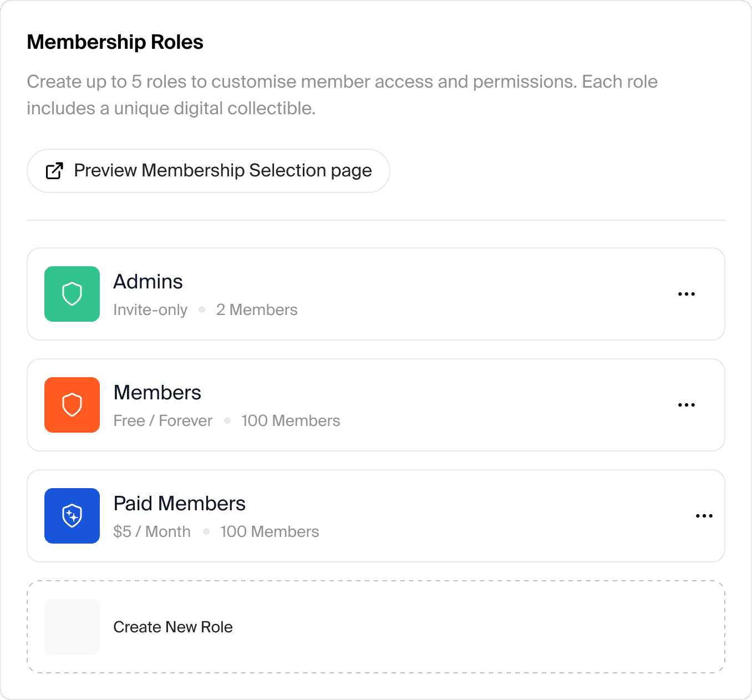Click the Invite-only label under Admins
The height and width of the screenshot is (700, 752).
click(x=150, y=310)
